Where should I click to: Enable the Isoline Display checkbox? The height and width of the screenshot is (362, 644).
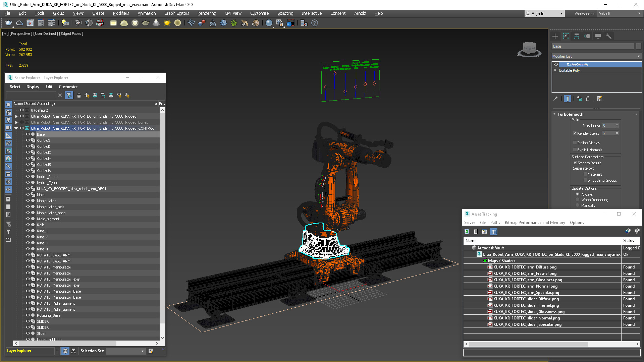click(x=575, y=142)
